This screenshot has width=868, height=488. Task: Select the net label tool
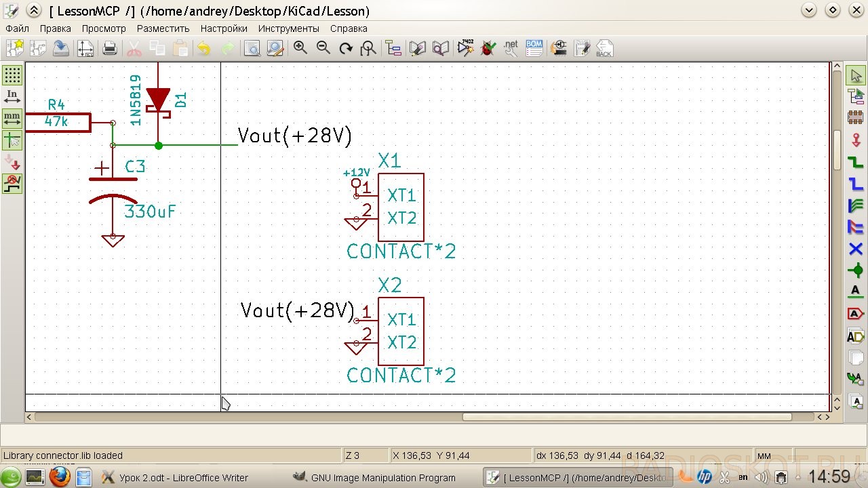[x=856, y=292]
